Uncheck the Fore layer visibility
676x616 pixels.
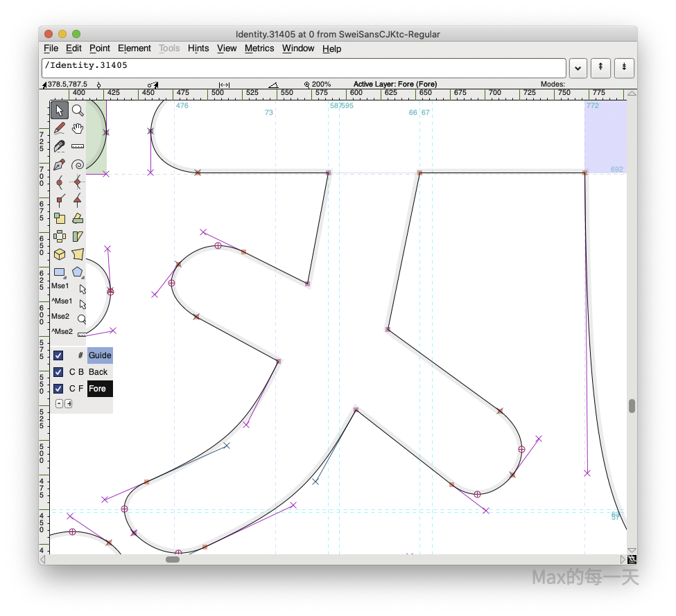(58, 389)
